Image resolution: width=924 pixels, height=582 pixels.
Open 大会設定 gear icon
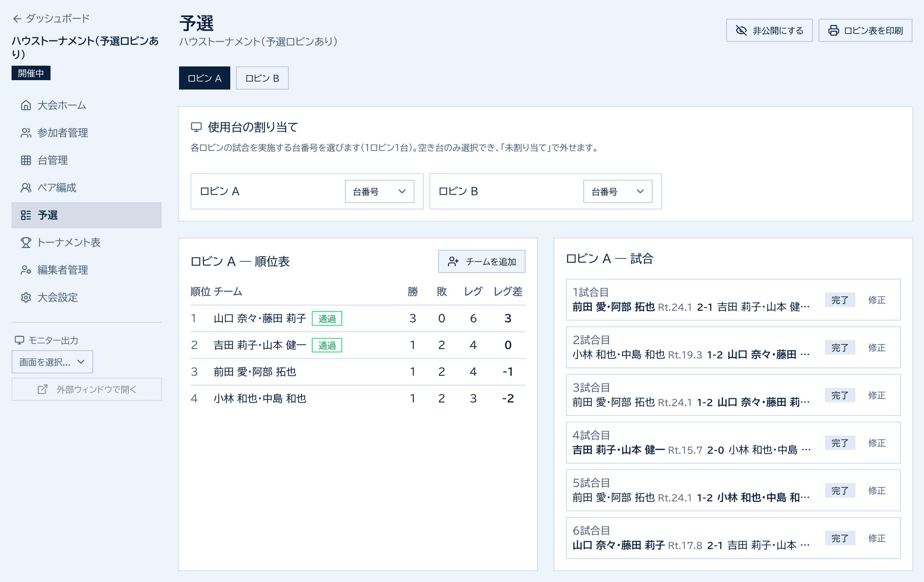coord(26,297)
